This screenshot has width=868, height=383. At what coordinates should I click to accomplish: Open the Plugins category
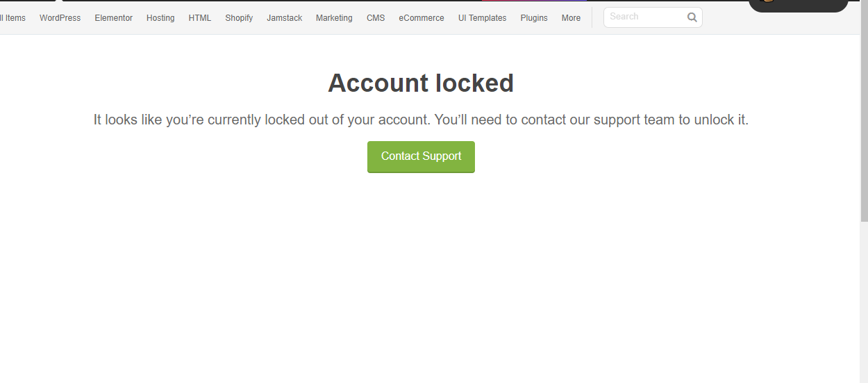pyautogui.click(x=534, y=18)
